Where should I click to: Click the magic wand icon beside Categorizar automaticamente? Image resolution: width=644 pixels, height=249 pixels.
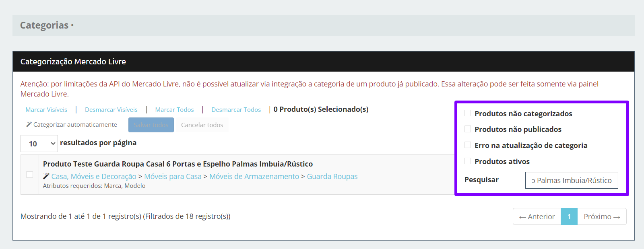[x=29, y=125]
